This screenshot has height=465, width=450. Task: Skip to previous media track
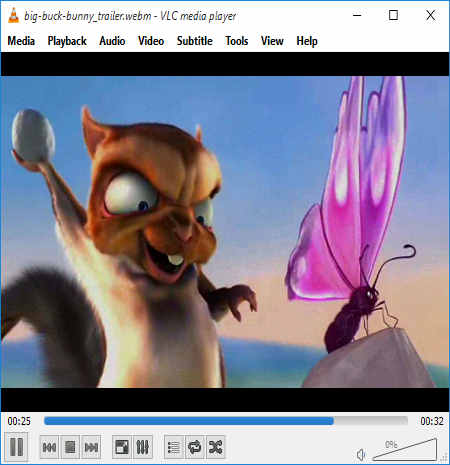pos(49,447)
